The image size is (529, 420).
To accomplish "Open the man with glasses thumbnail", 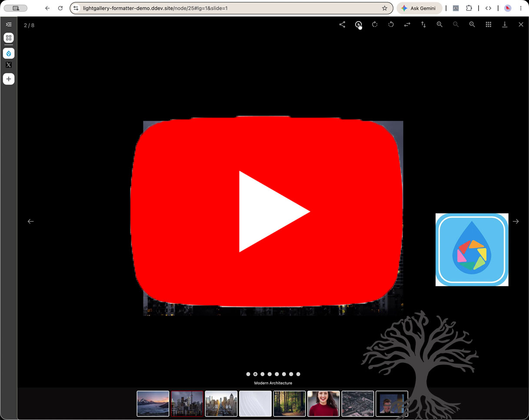I will (392, 403).
